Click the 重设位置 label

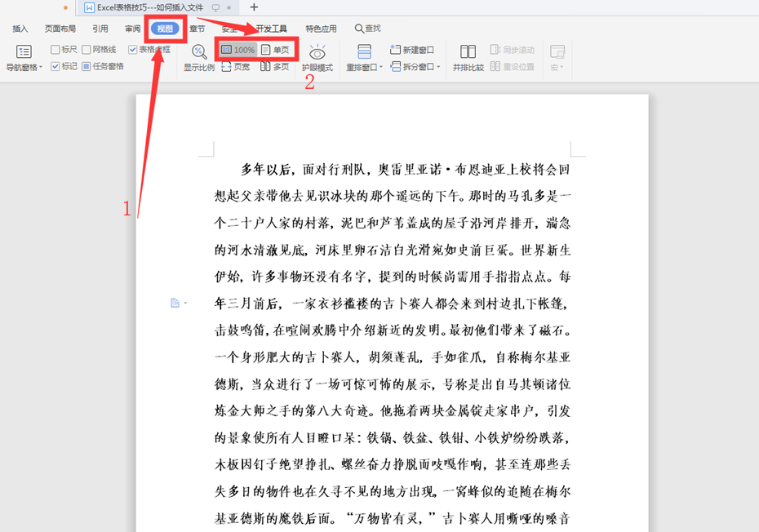click(x=518, y=66)
